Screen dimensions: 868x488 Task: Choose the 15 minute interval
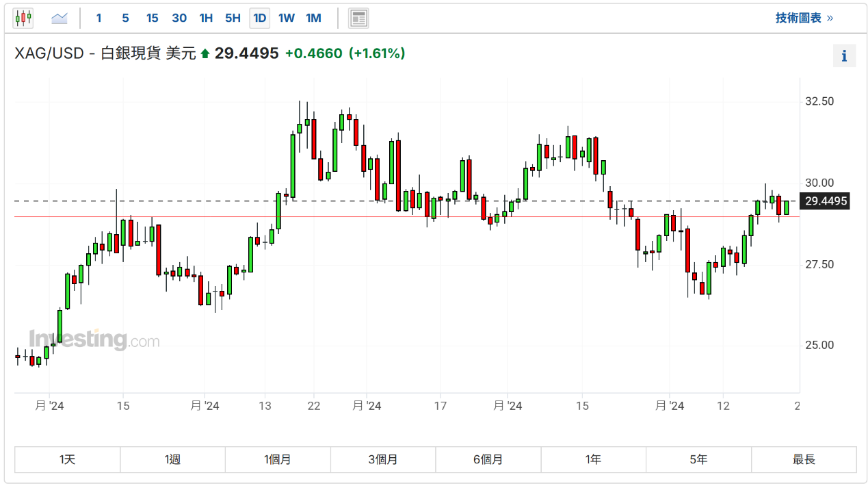[152, 18]
